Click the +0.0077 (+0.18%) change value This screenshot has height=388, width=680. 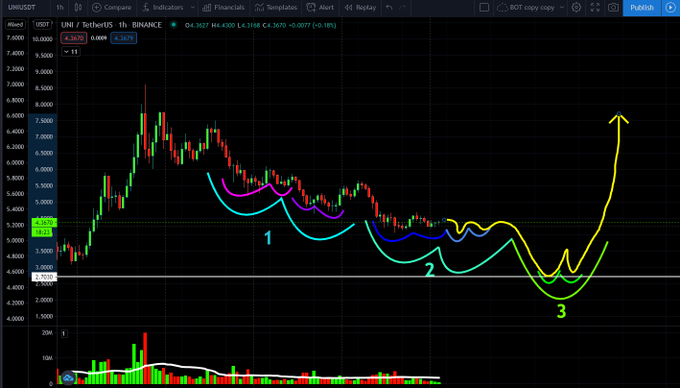coord(313,25)
